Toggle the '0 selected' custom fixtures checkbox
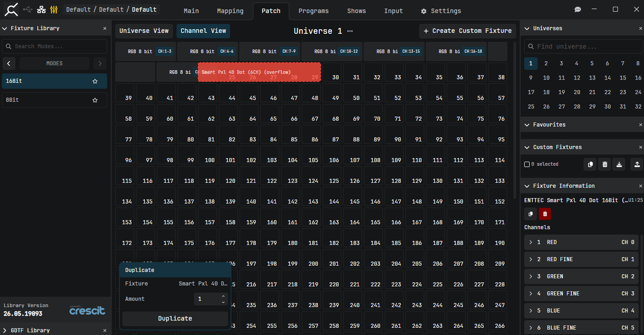Image resolution: width=644 pixels, height=335 pixels. pos(527,164)
